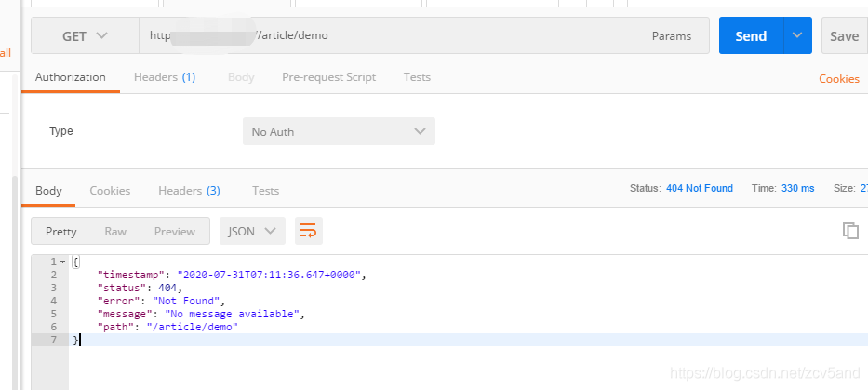The image size is (868, 390).
Task: View the response Headers (3) tab
Action: point(189,191)
